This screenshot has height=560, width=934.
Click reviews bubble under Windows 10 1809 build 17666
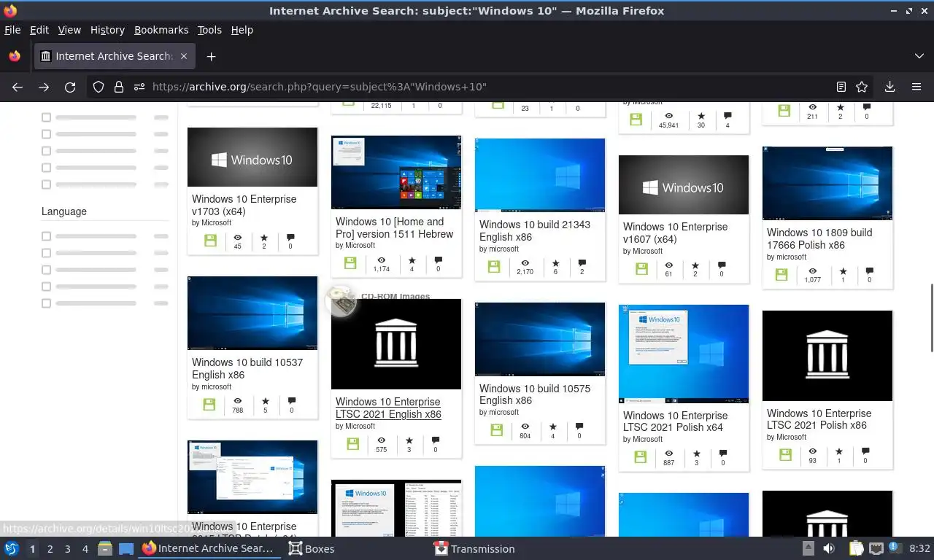coord(869,271)
